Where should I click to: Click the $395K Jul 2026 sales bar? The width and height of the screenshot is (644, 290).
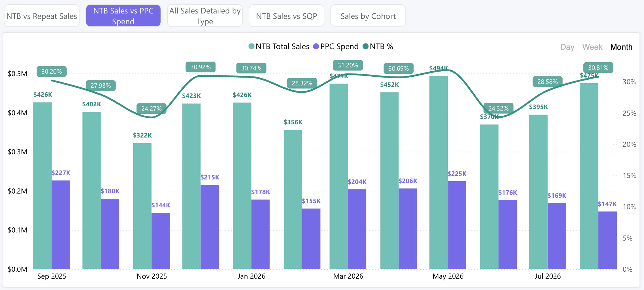(x=538, y=192)
